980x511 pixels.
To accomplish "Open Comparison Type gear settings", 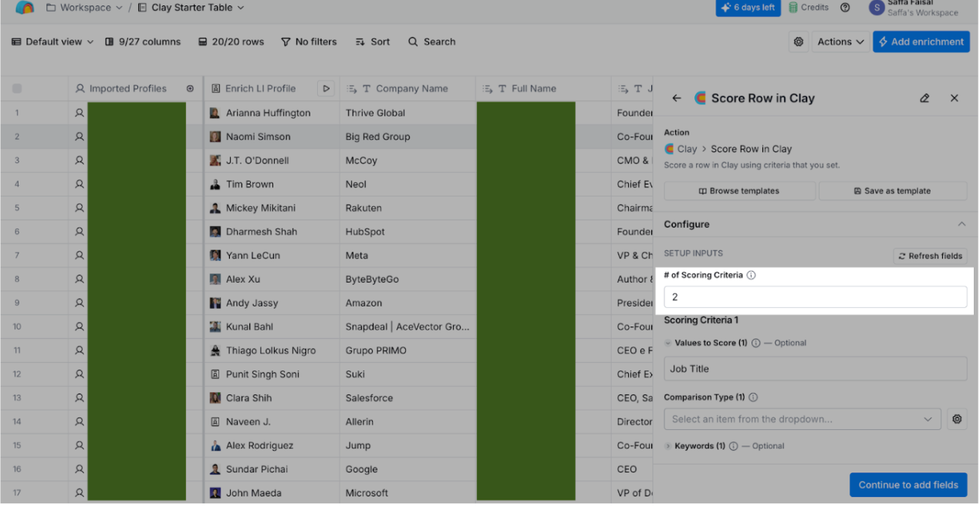I will [x=957, y=419].
